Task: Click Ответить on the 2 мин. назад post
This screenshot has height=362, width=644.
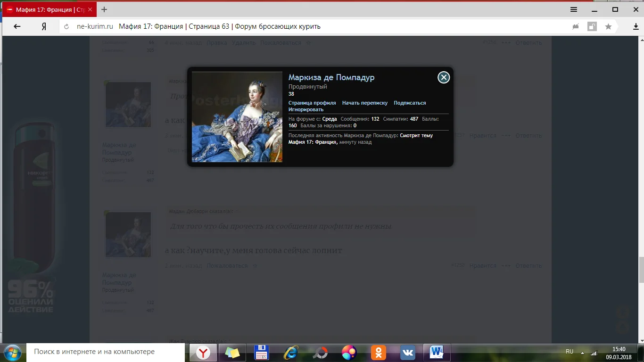Action: pos(528,265)
